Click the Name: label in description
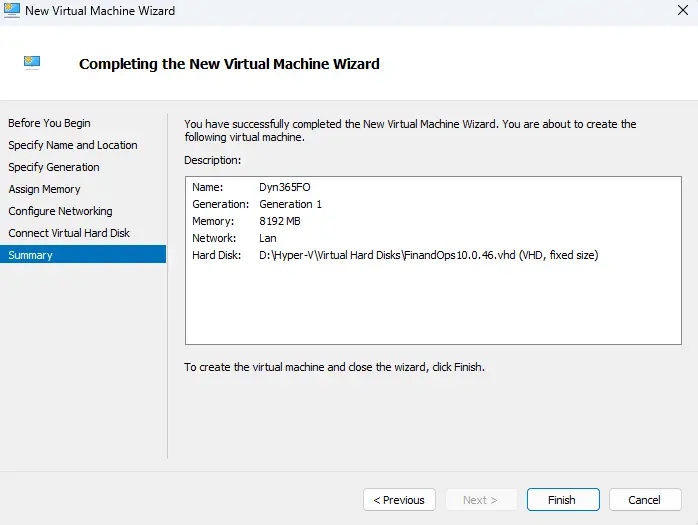Image resolution: width=698 pixels, height=525 pixels. [x=207, y=187]
